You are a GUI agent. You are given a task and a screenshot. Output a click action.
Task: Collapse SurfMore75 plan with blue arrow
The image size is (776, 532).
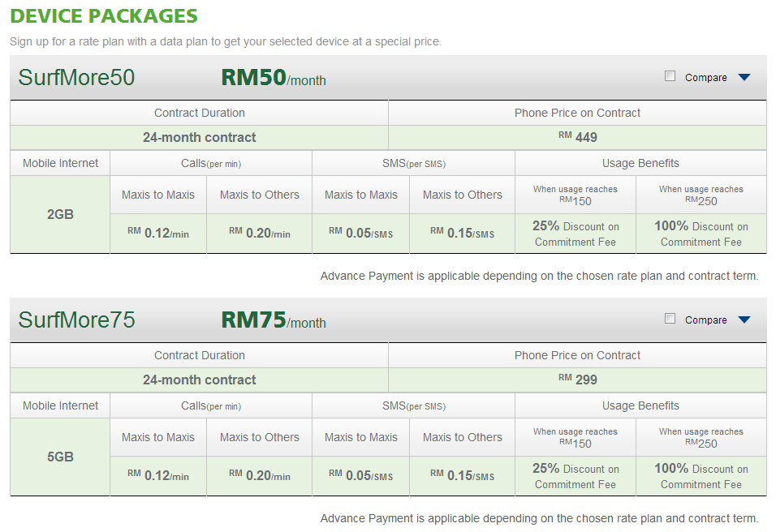744,320
